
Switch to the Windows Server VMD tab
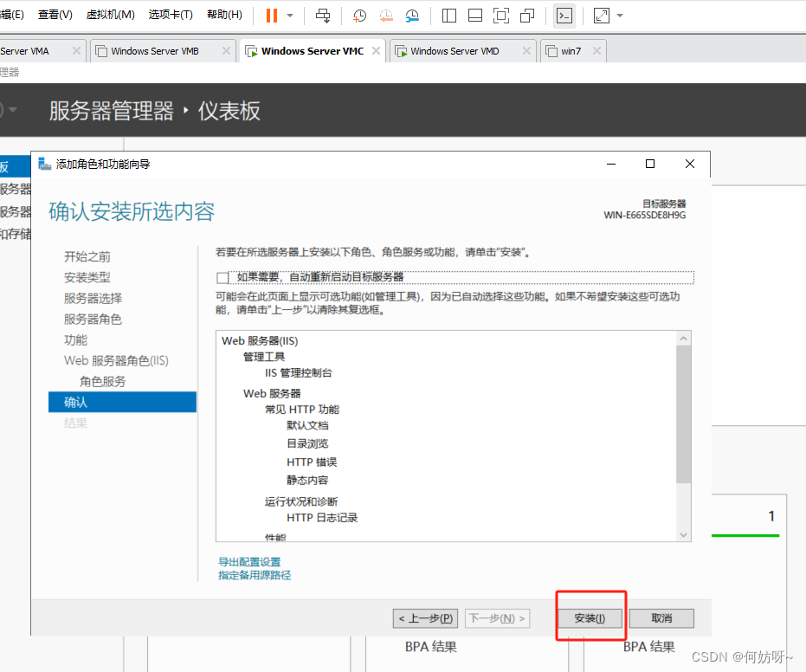[455, 51]
